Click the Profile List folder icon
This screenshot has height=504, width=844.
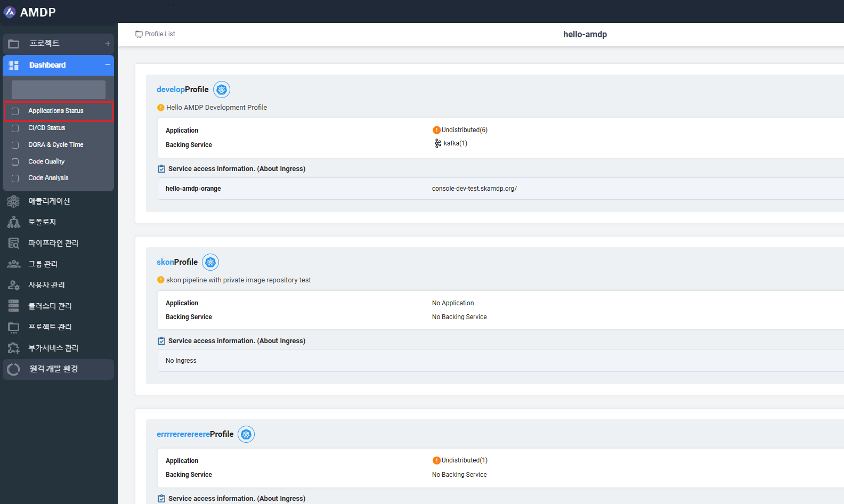139,34
